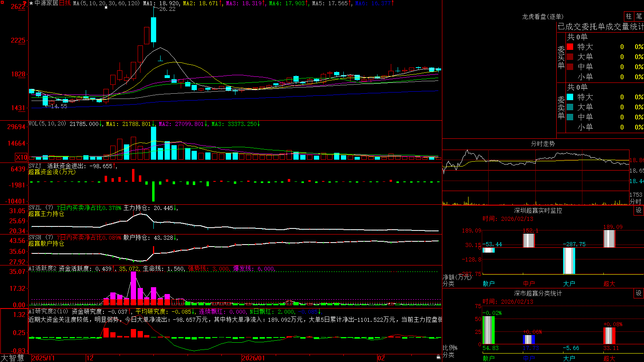Click the 大智慧 logo in the bottom-left corner
Image resolution: width=644 pixels, height=362 pixels.
12,358
